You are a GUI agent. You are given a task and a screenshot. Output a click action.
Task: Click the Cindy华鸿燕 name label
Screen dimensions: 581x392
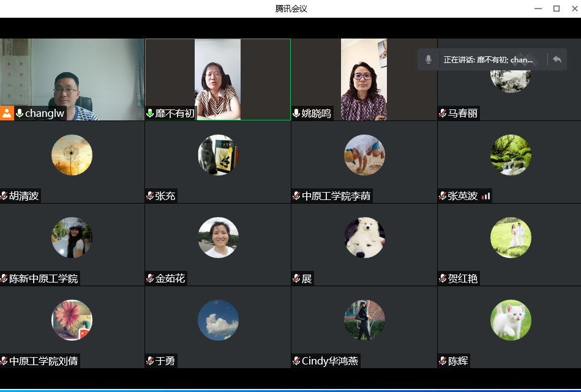[x=329, y=361]
